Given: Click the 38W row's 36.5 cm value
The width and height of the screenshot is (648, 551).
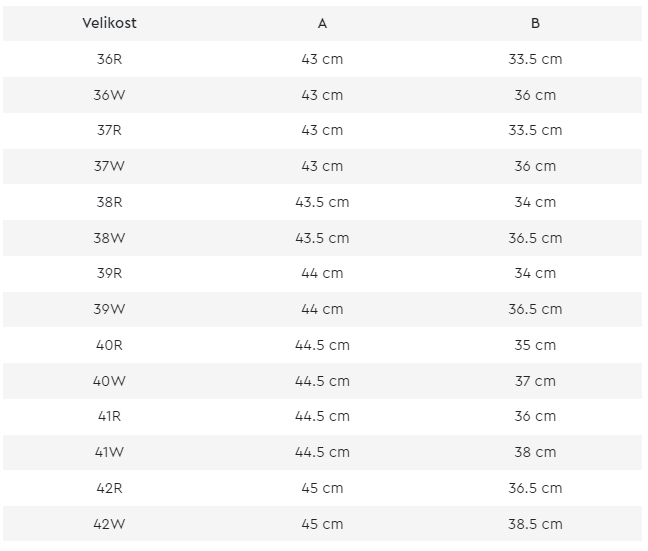Looking at the screenshot, I should 535,238.
